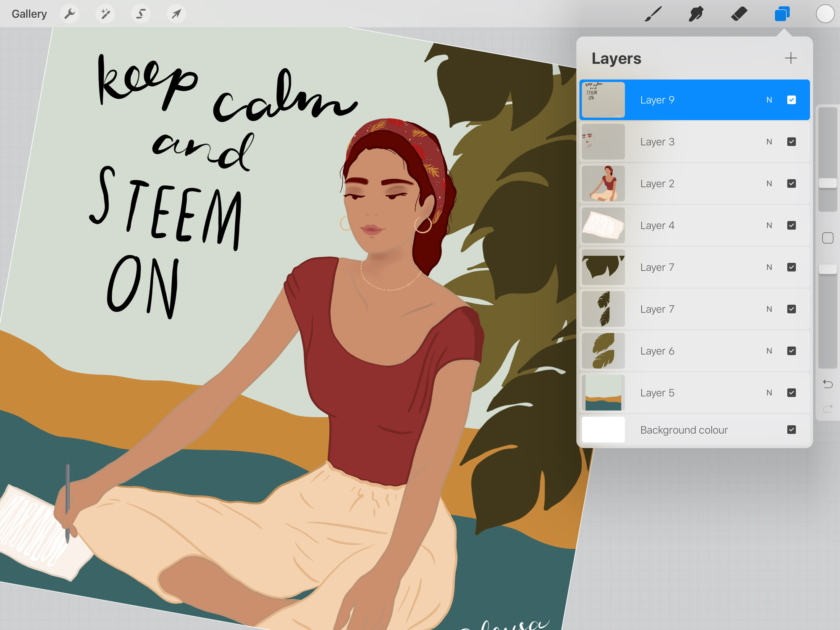Select the Layer 6 row label
840x630 pixels.
[x=657, y=351]
